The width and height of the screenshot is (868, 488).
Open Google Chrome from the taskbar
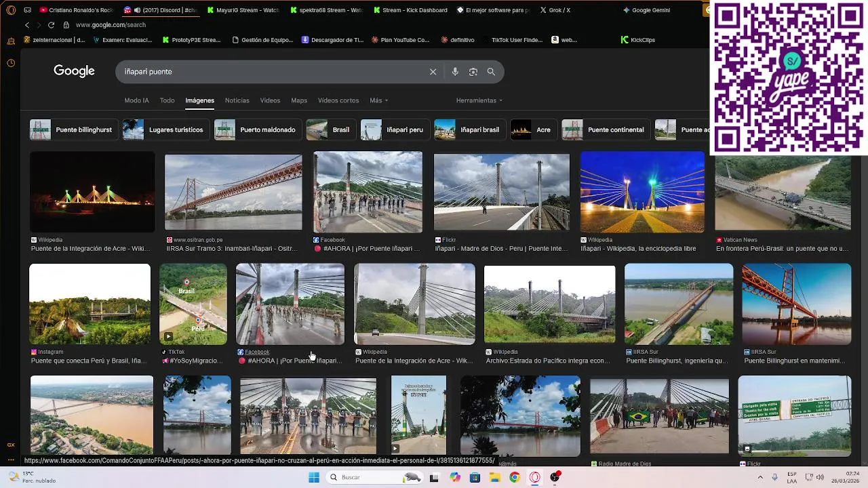(515, 477)
